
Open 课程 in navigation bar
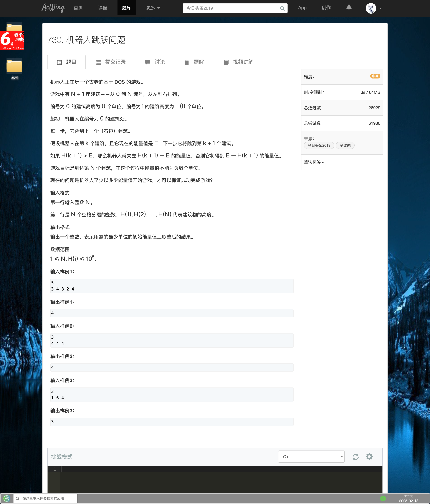coord(102,8)
